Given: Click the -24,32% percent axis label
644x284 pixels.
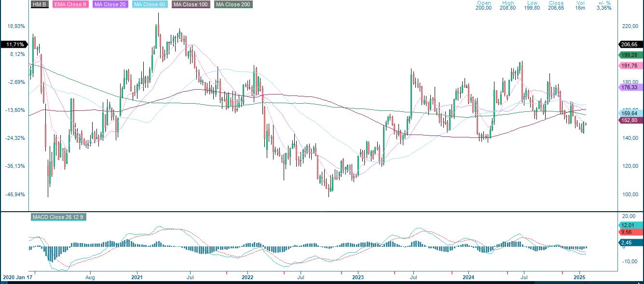Looking at the screenshot, I should click(16, 138).
